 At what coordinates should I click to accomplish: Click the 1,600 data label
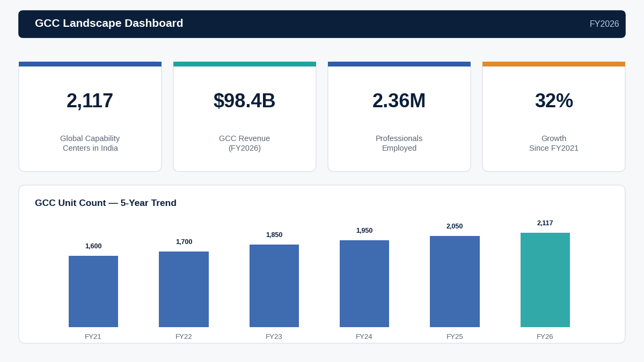coord(93,246)
